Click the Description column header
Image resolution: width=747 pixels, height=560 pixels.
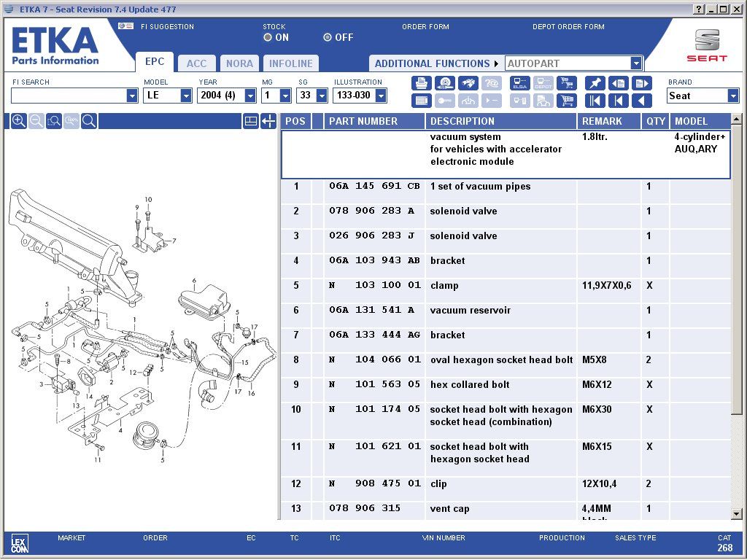coord(500,121)
